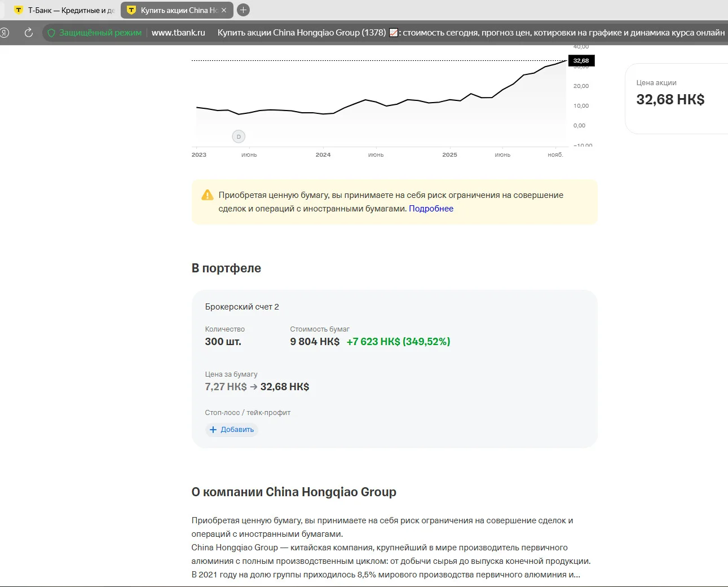
Task: Click the price chart line near 2024
Action: tap(323, 114)
